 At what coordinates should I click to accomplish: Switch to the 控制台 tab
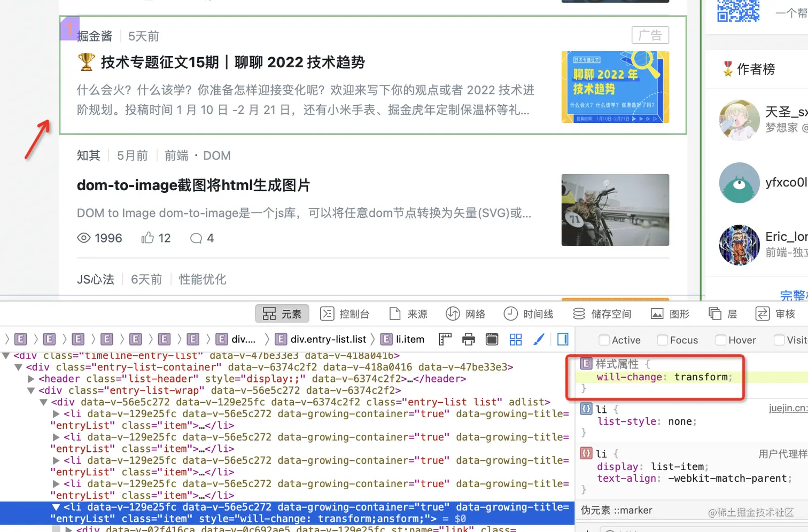[x=345, y=314]
